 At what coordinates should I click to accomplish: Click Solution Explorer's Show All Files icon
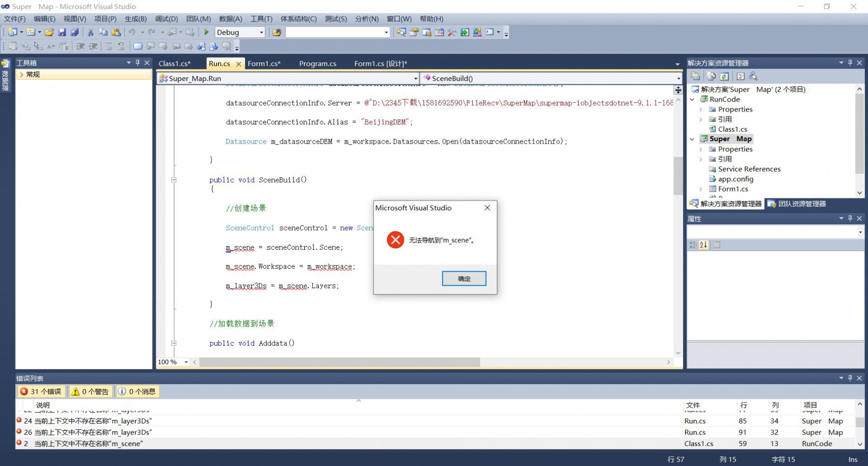pyautogui.click(x=711, y=76)
